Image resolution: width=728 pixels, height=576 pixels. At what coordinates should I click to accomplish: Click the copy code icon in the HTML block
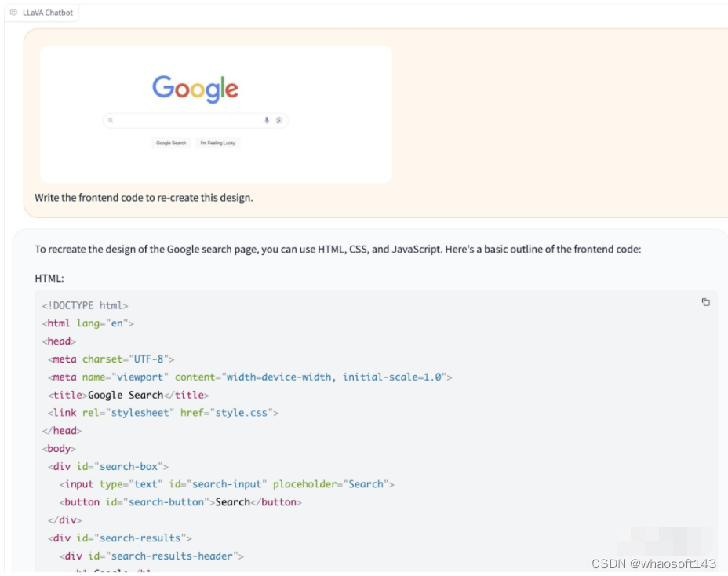[x=705, y=302]
